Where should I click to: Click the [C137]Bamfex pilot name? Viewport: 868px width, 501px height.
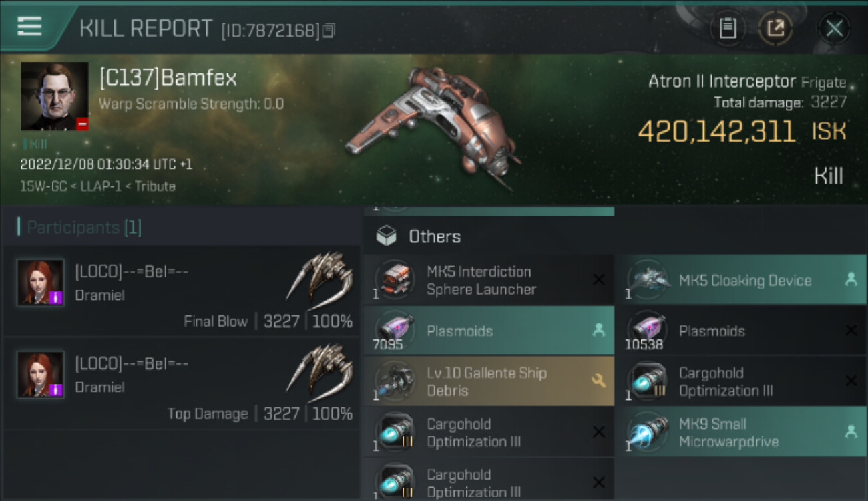pos(168,79)
